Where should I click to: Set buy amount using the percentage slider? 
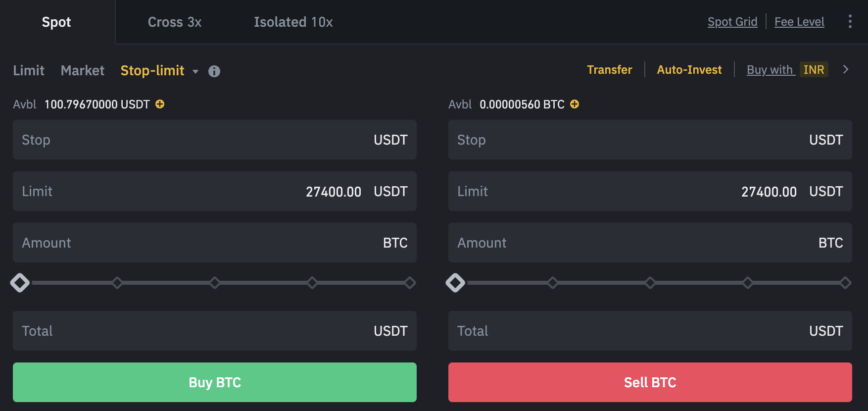215,282
